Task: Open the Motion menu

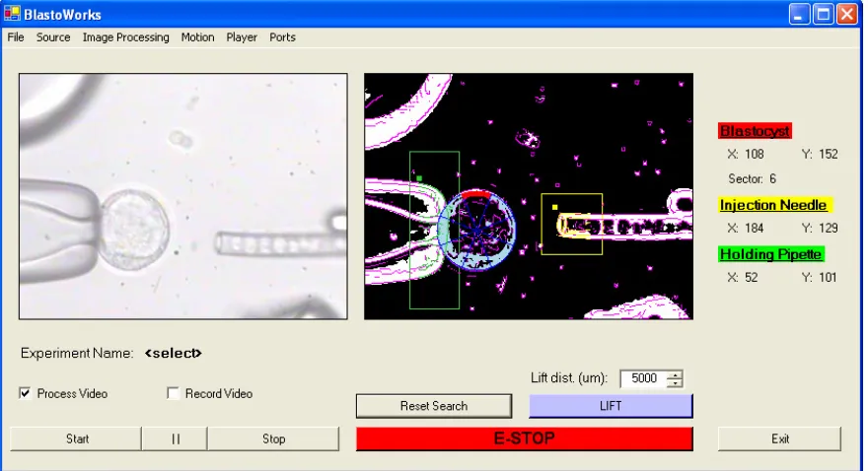Action: (x=197, y=37)
